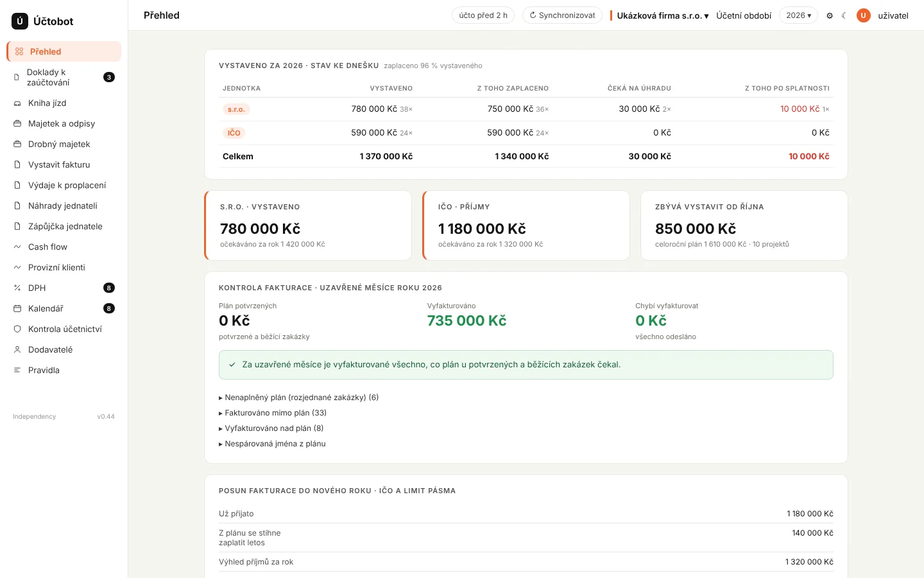Image resolution: width=924 pixels, height=578 pixels.
Task: Go to Náhrady jednateli page
Action: 64,206
